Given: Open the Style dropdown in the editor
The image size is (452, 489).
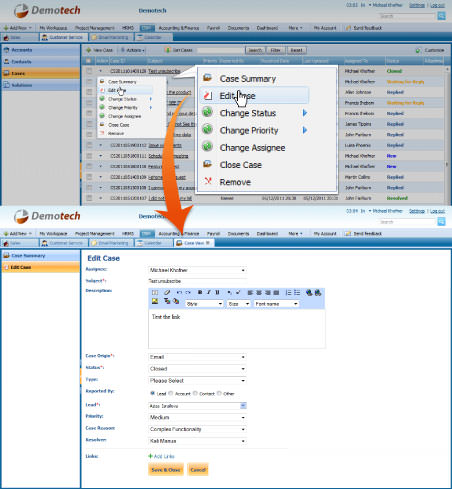Looking at the screenshot, I should tap(204, 304).
